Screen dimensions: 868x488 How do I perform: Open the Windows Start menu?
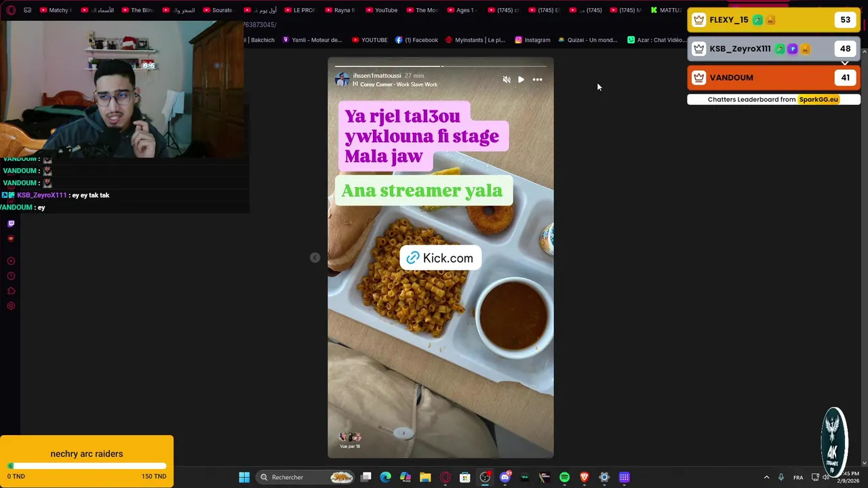tap(244, 477)
